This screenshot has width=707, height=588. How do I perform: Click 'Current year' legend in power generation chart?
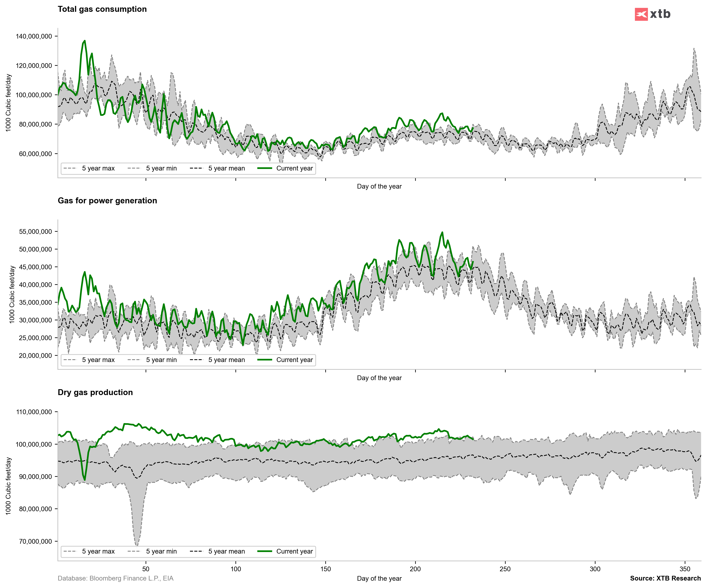(294, 360)
